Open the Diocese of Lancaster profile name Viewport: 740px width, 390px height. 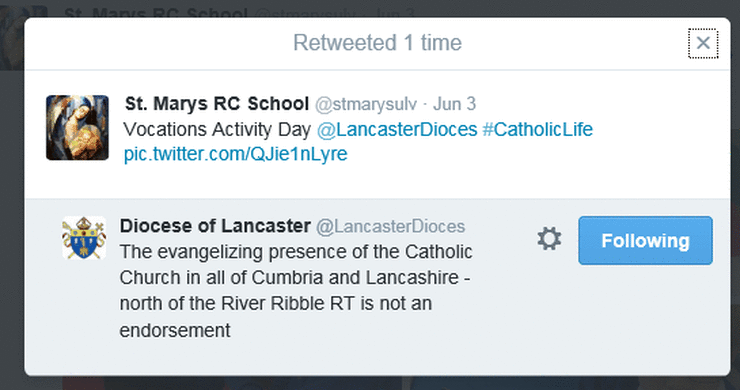coord(215,226)
